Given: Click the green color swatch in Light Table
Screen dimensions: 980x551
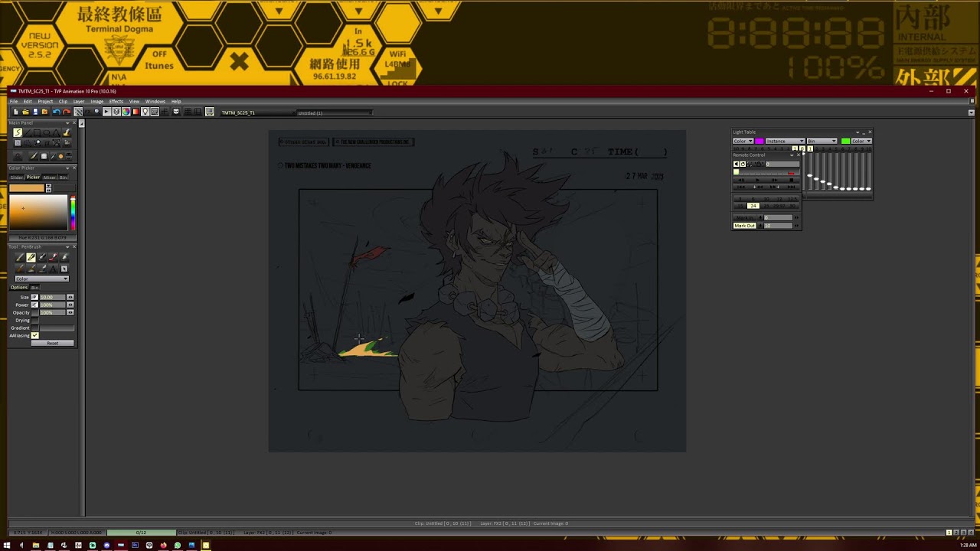Looking at the screenshot, I should tap(845, 141).
